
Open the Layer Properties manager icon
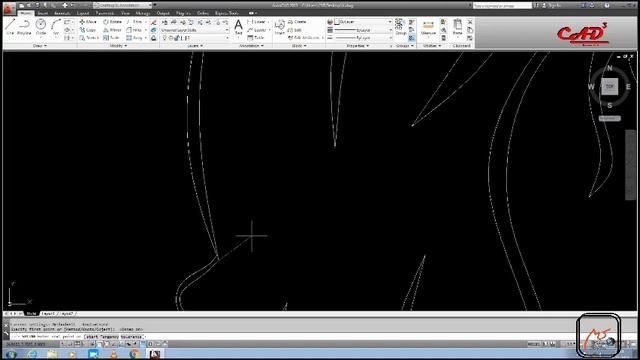click(165, 22)
